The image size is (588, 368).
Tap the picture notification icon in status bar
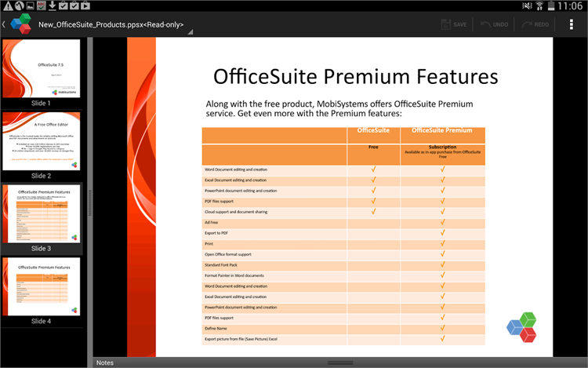point(31,5)
